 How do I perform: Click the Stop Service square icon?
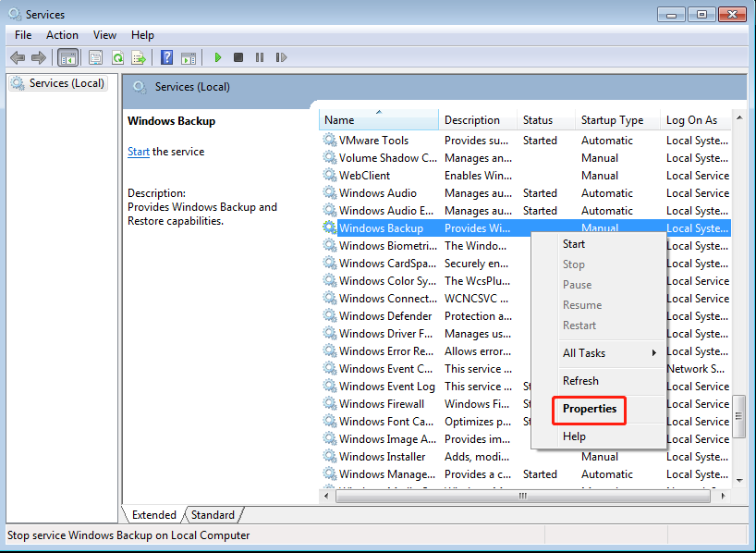238,57
